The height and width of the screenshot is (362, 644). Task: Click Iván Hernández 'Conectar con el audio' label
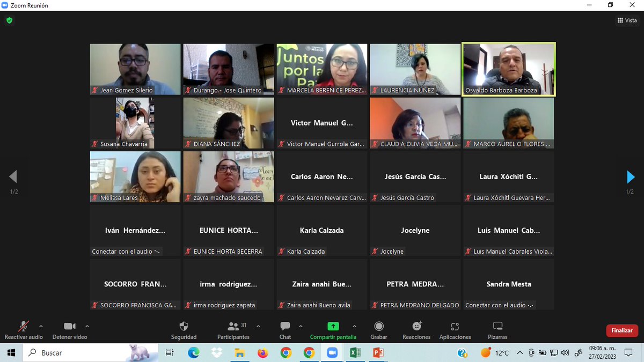click(x=126, y=252)
